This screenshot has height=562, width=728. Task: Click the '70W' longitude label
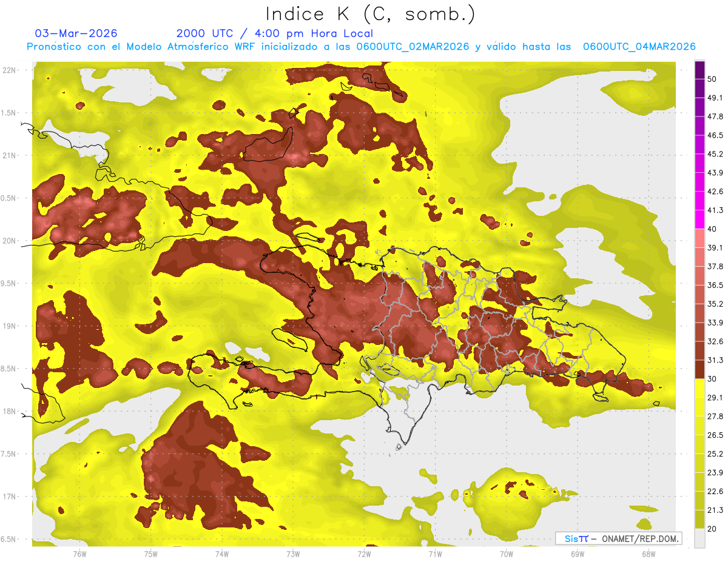pyautogui.click(x=507, y=554)
